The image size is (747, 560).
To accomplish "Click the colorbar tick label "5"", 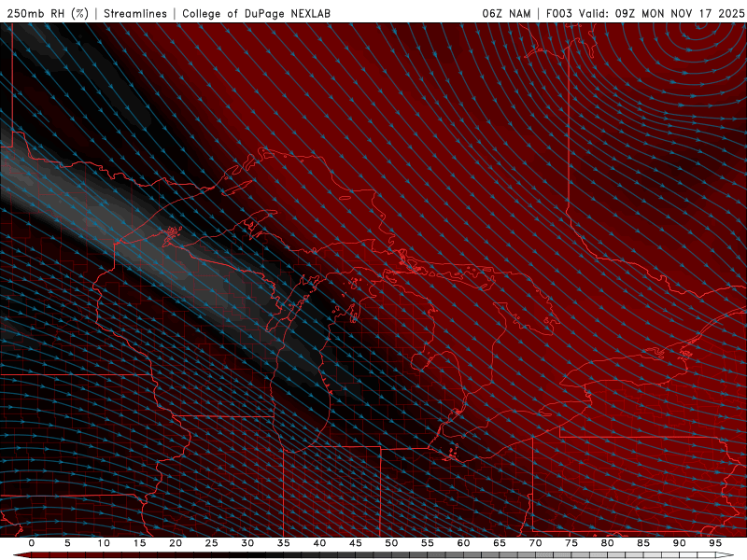I will (x=67, y=543).
